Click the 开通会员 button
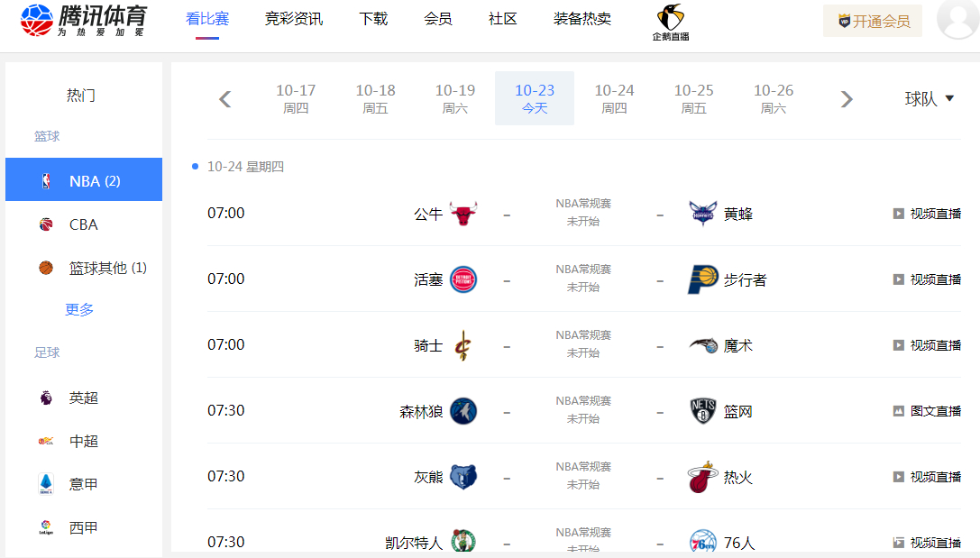 click(873, 22)
